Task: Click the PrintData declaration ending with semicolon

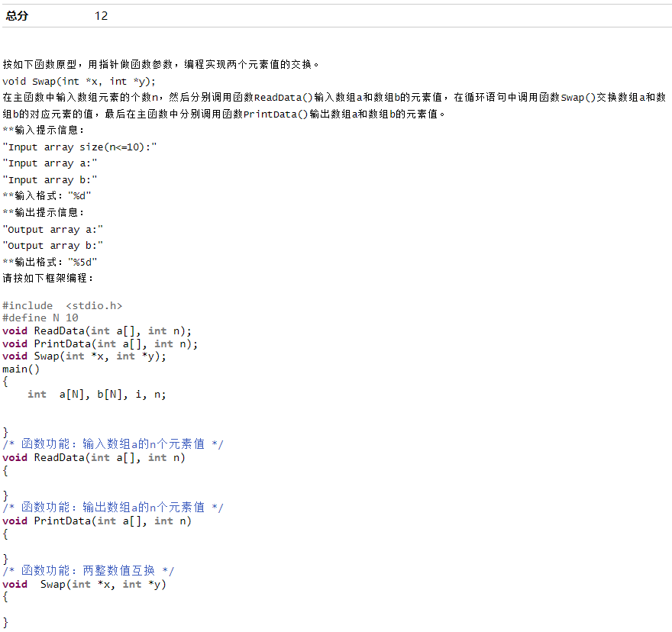Action: coord(100,343)
